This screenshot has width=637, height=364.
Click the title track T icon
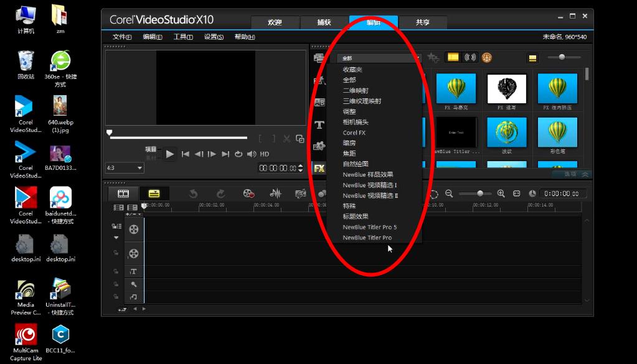tap(134, 271)
